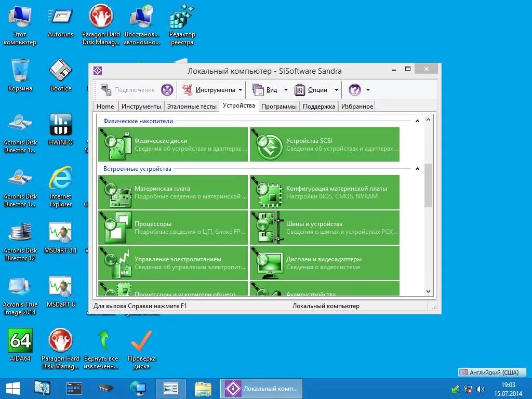Screen dimensions: 532x399
Task: Switch to the Избранное tab
Action: point(357,107)
